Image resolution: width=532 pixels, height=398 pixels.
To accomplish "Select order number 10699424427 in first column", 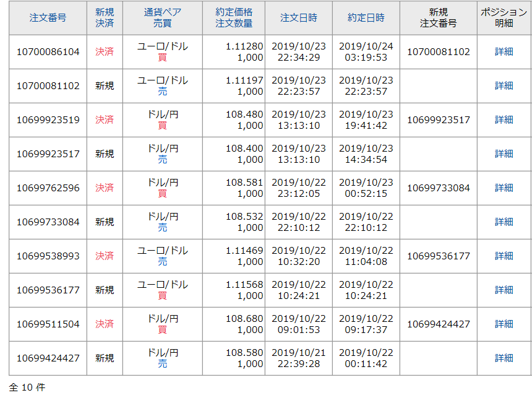I will tap(48, 358).
